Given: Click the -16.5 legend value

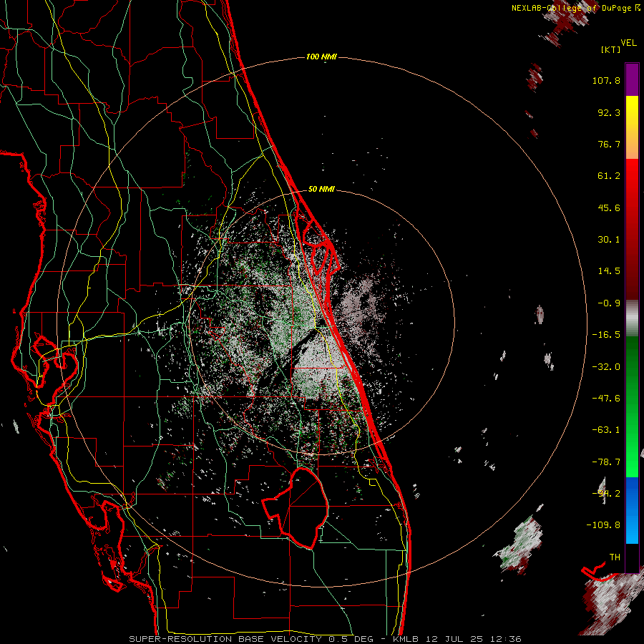Looking at the screenshot, I should 606,335.
